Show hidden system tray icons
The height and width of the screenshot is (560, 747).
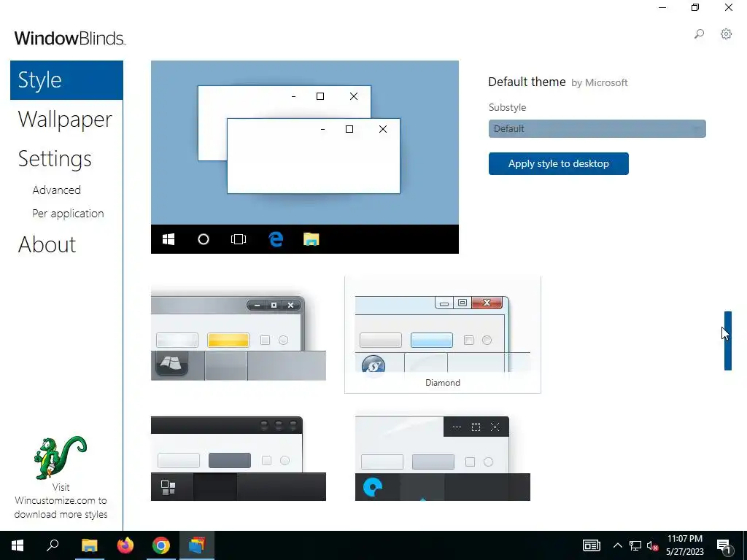[617, 545]
